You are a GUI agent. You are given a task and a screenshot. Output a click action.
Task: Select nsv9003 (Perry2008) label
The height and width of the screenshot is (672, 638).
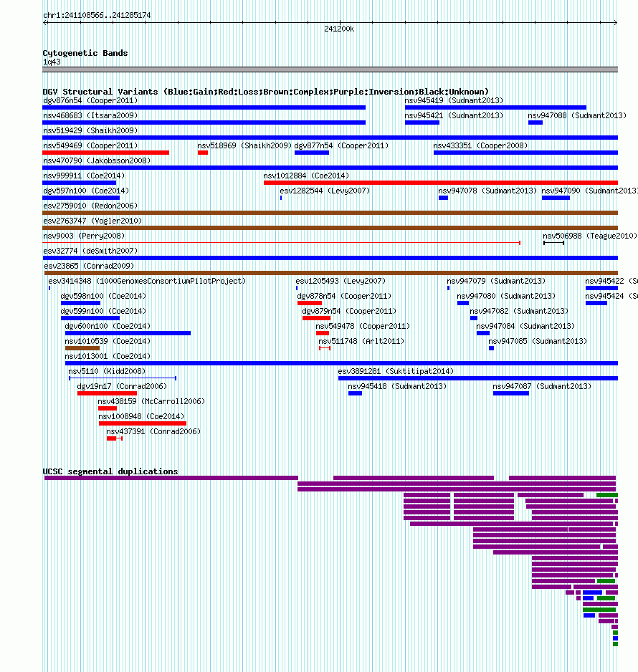[84, 235]
